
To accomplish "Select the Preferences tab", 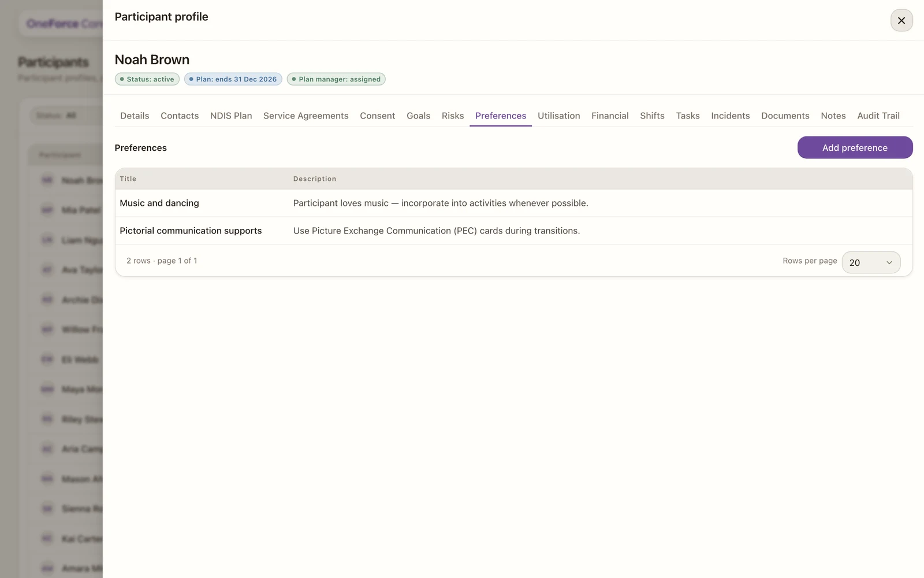I will click(501, 116).
